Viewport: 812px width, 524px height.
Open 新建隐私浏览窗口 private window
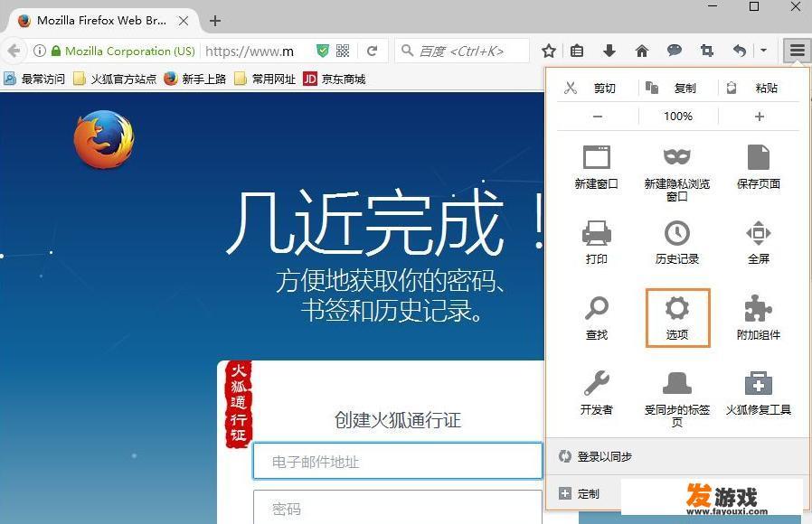677,173
